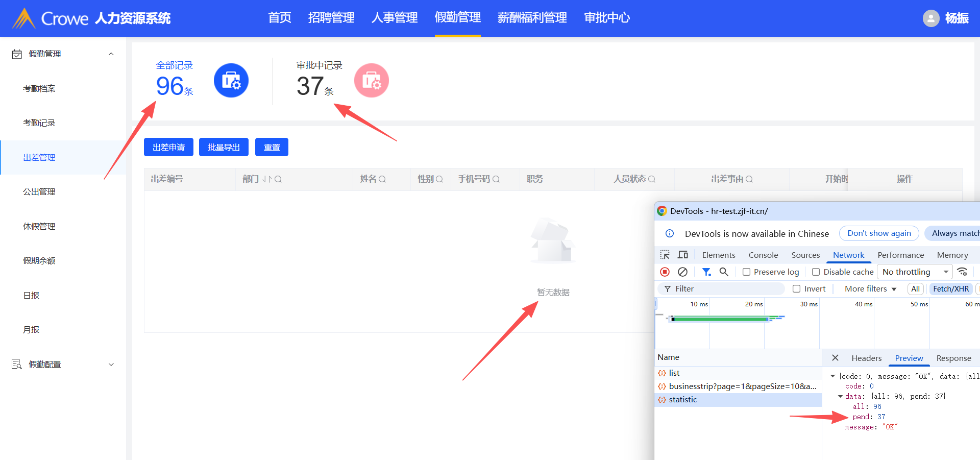Search within the 性别 column
This screenshot has height=460, width=980.
coord(439,179)
